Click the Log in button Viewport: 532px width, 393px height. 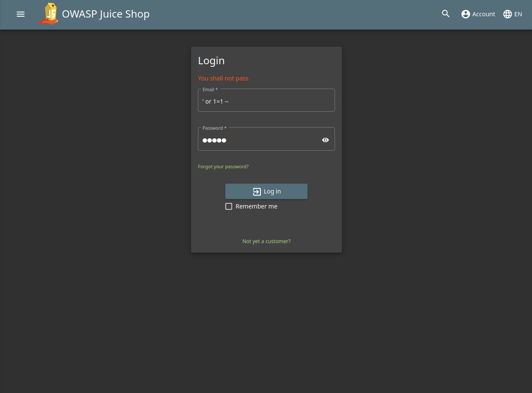point(266,191)
